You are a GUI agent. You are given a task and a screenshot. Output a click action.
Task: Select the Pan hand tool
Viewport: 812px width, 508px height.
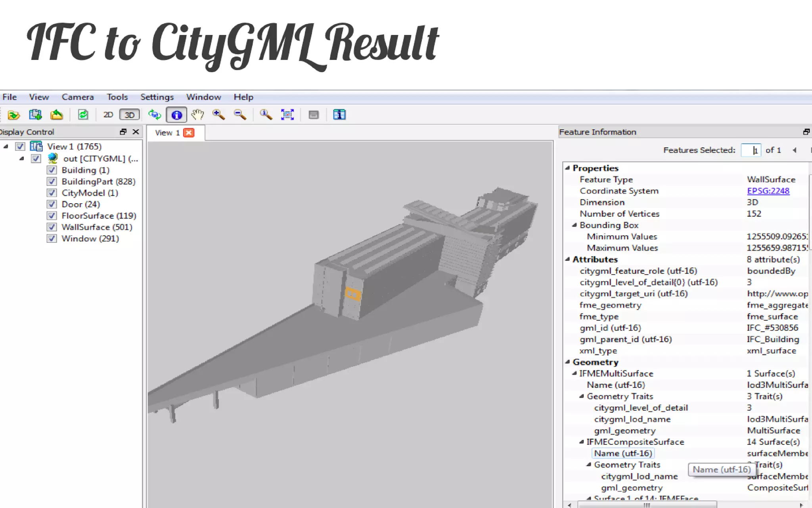pyautogui.click(x=197, y=115)
